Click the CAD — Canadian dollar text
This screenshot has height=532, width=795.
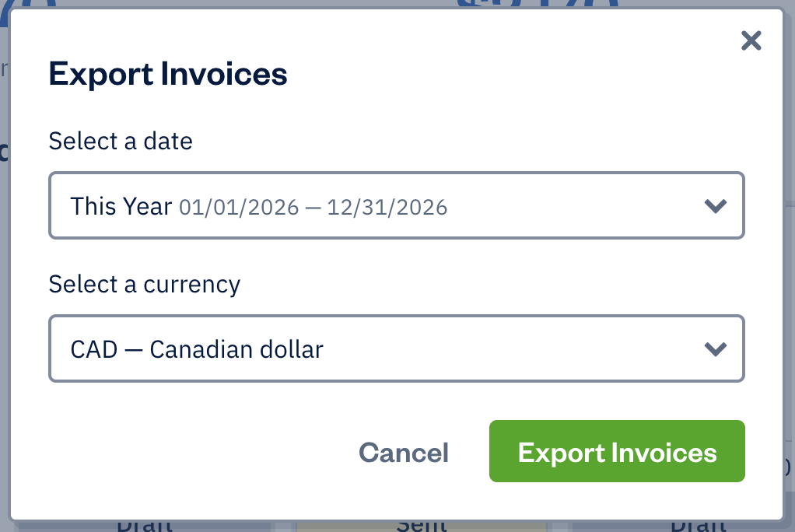point(195,348)
